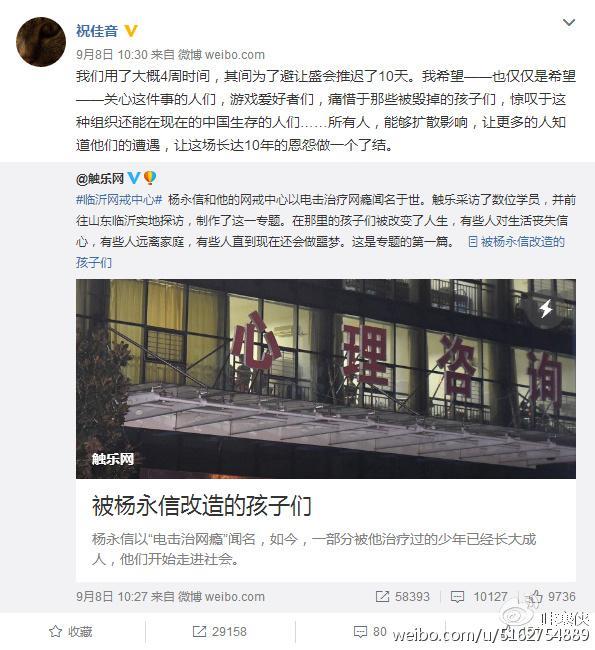The width and height of the screenshot is (595, 650).
Task: Open 祝佳音's profile avatar
Action: click(41, 41)
